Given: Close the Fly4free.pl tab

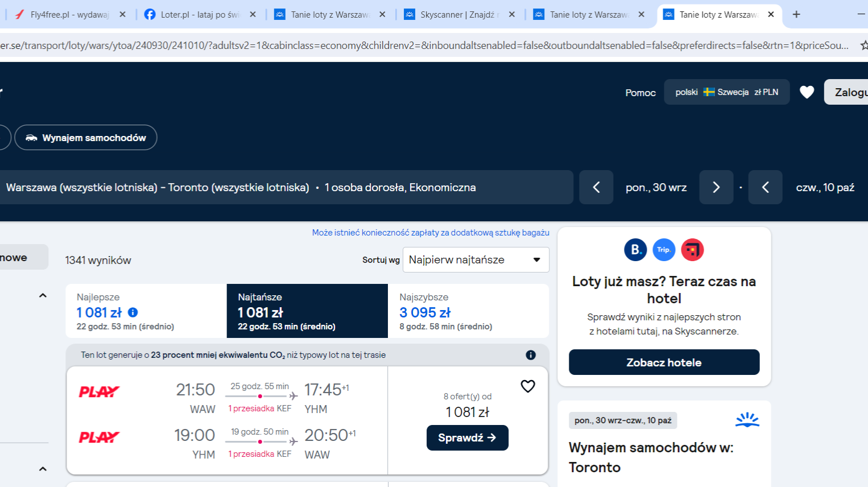Looking at the screenshot, I should 122,15.
